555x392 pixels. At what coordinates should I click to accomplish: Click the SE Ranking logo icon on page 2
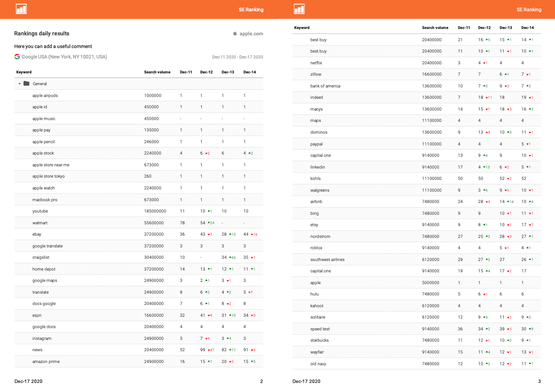21,9
